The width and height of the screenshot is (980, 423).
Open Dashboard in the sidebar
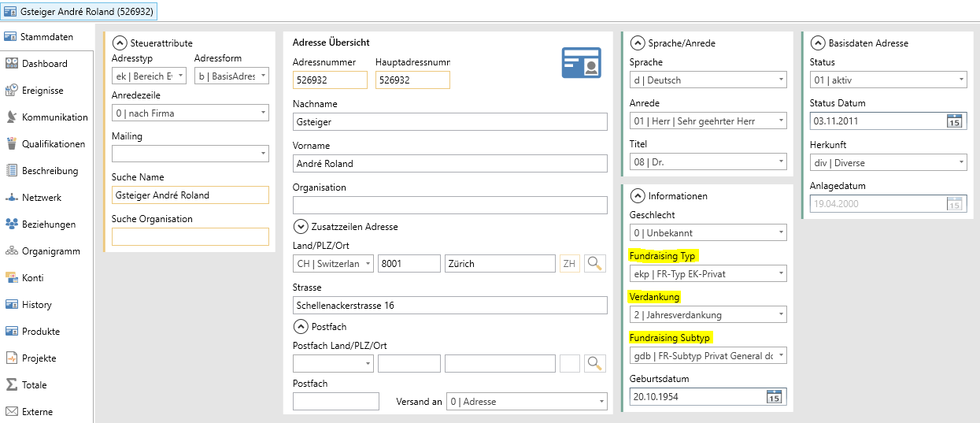coord(45,64)
